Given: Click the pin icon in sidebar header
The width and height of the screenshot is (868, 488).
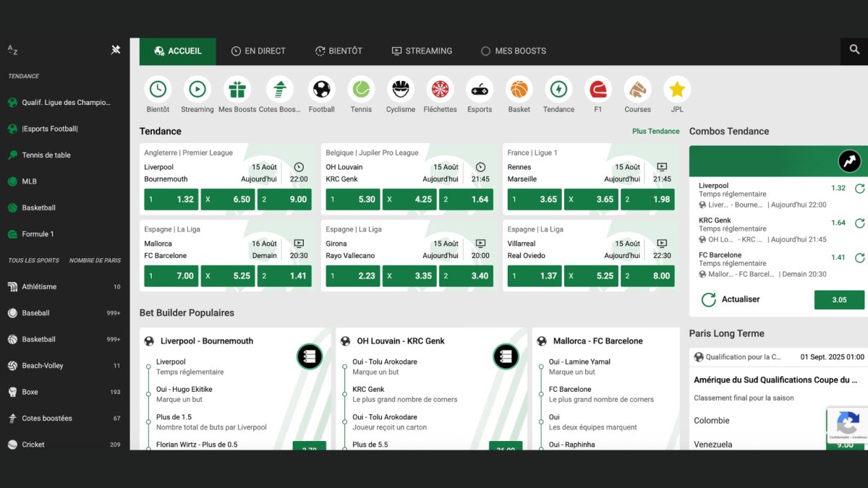Looking at the screenshot, I should [116, 50].
